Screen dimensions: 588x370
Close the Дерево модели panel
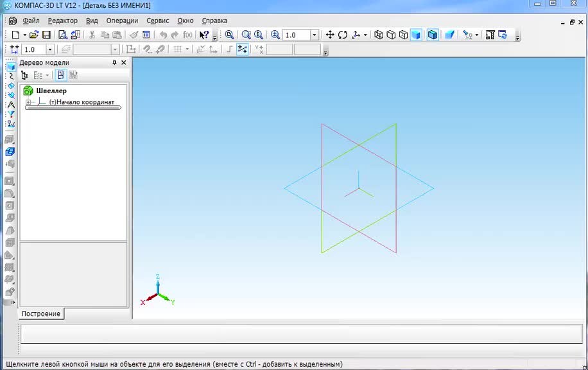click(124, 63)
